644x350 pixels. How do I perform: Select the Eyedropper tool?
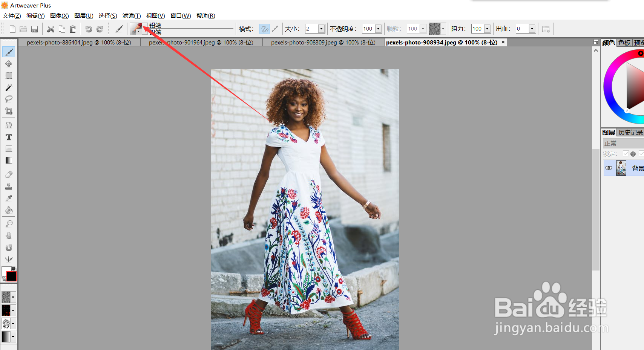pos(9,198)
